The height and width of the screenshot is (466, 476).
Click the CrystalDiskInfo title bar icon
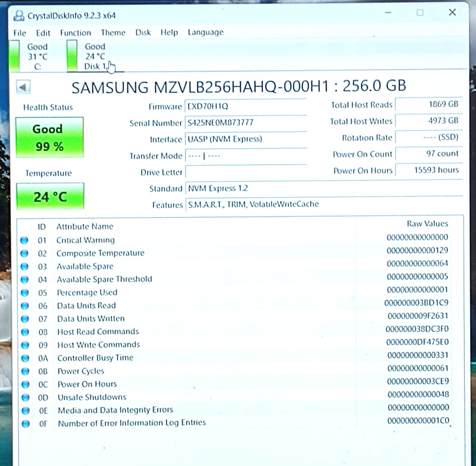click(19, 15)
